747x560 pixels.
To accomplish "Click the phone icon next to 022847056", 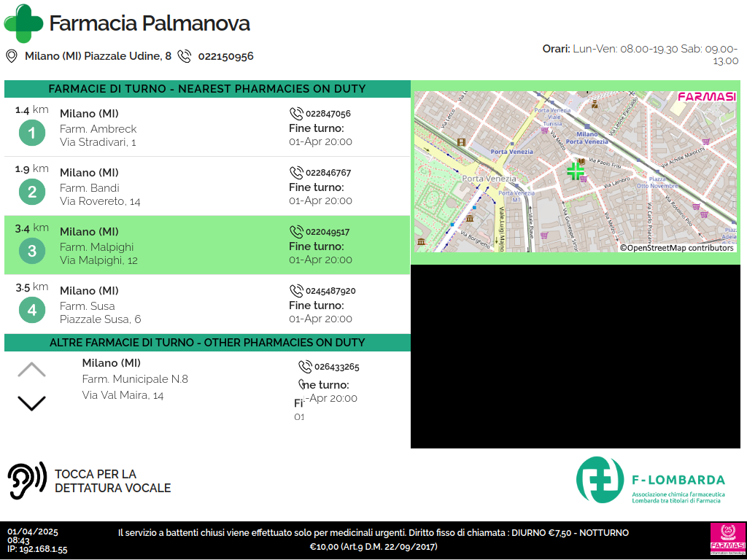I will click(x=296, y=114).
